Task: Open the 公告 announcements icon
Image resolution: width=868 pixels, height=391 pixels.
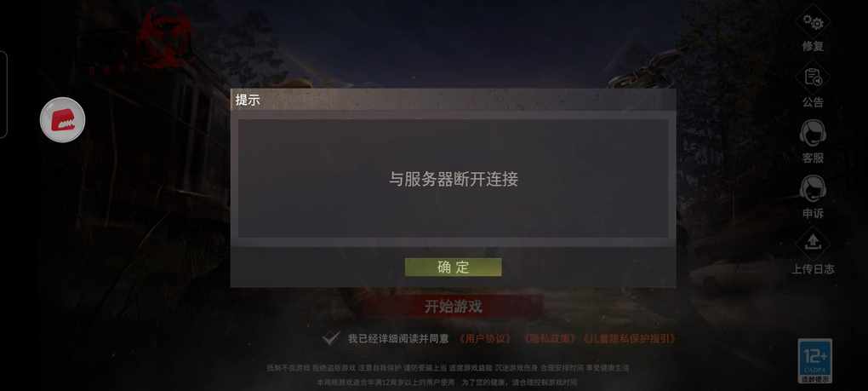Action: pos(813,77)
